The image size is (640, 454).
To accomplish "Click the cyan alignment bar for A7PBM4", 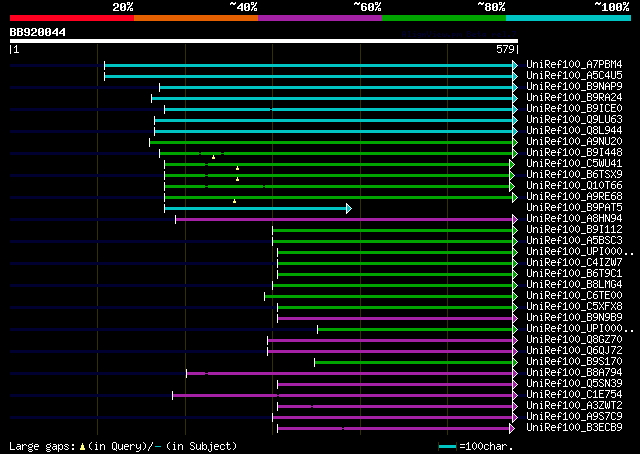I will coord(309,65).
